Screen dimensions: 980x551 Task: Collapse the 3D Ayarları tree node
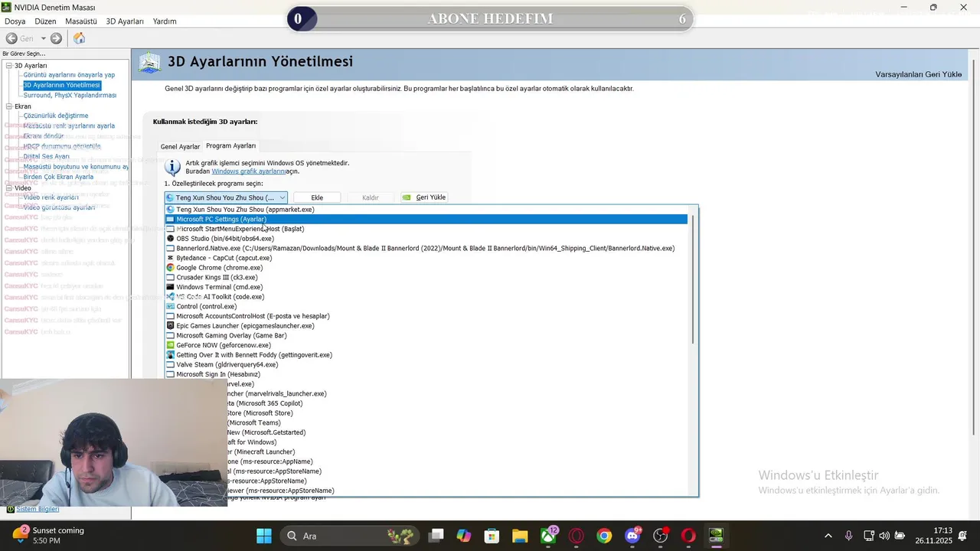9,66
